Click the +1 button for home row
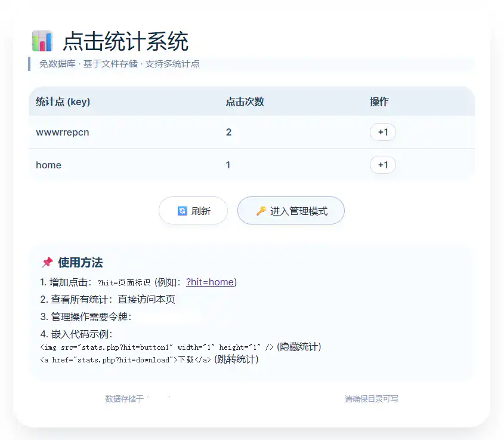Viewport: 504px width, 440px height. (382, 165)
